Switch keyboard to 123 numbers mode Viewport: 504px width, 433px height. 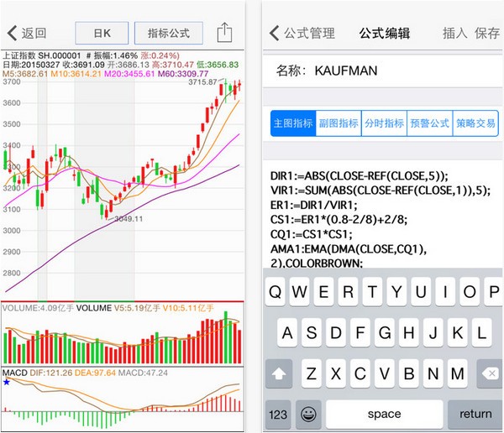(276, 414)
